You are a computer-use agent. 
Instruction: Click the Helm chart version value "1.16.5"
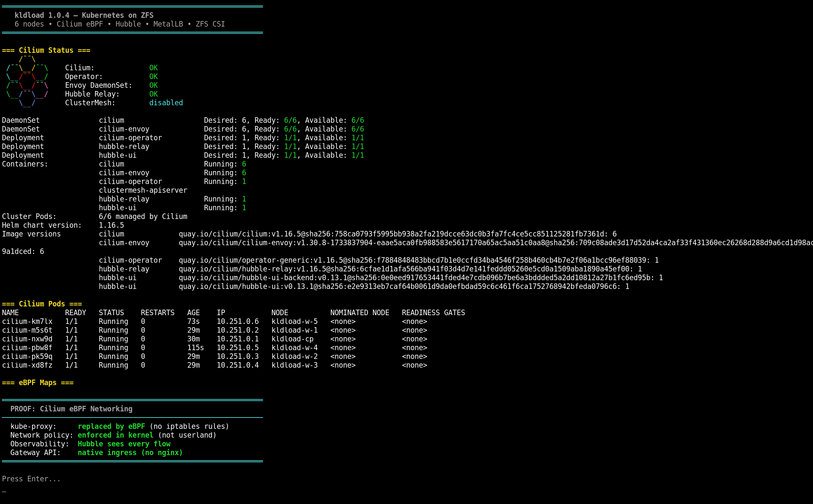click(111, 225)
